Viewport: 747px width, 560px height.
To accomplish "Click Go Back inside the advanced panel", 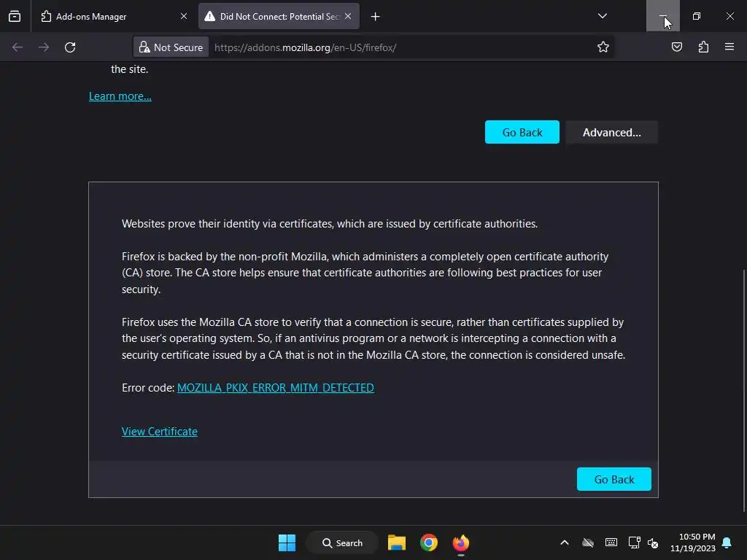I will (x=614, y=479).
